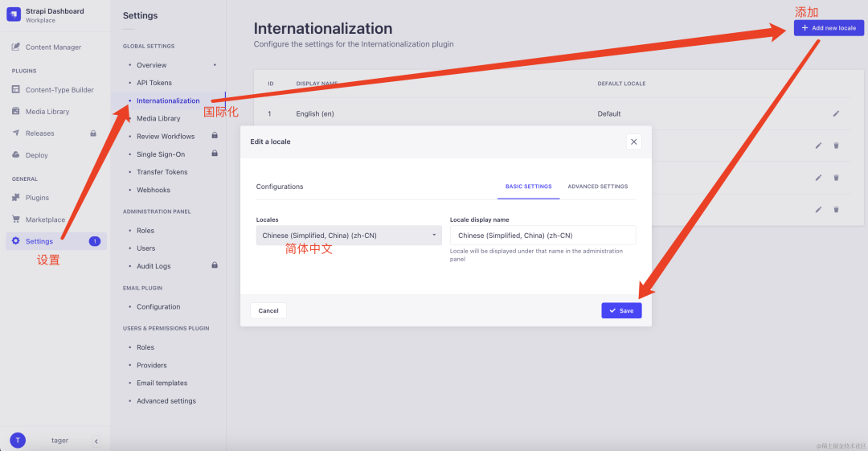Click lock icon next to Single Sign-On
The height and width of the screenshot is (451, 868).
[x=215, y=154]
